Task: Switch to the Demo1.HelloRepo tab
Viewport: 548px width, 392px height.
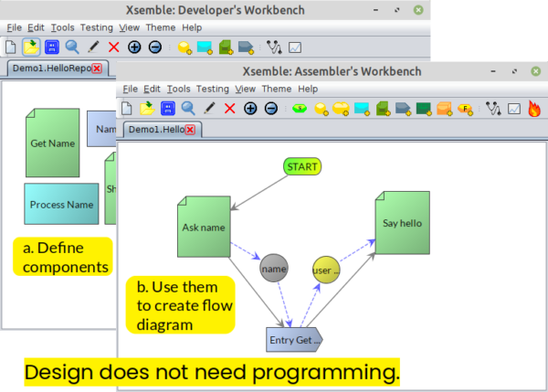Action: [49, 69]
